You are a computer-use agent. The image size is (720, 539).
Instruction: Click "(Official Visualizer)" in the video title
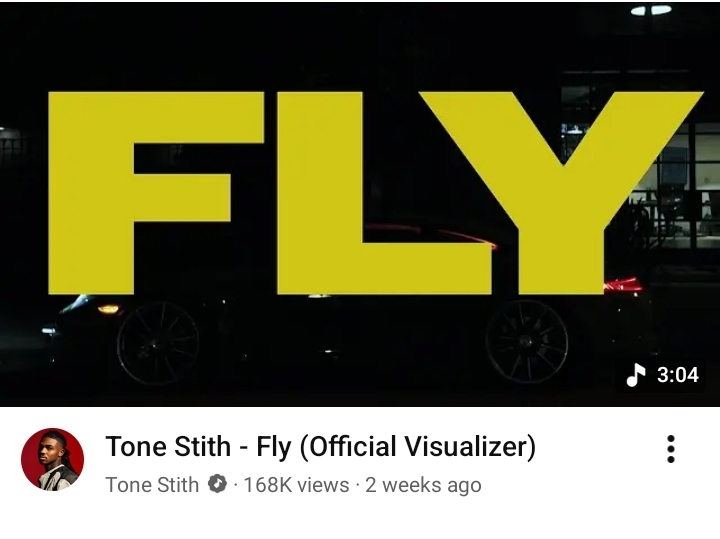point(417,446)
